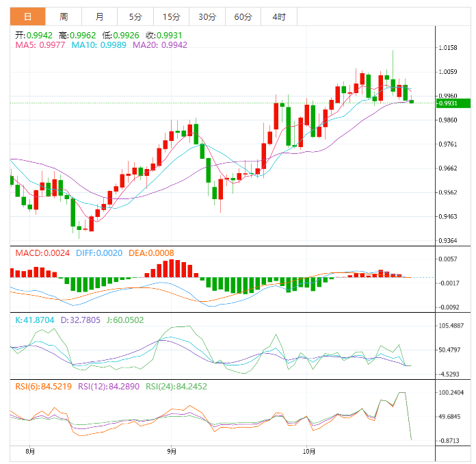
Task: Click the high price 高:0.9962
Action: (x=77, y=36)
